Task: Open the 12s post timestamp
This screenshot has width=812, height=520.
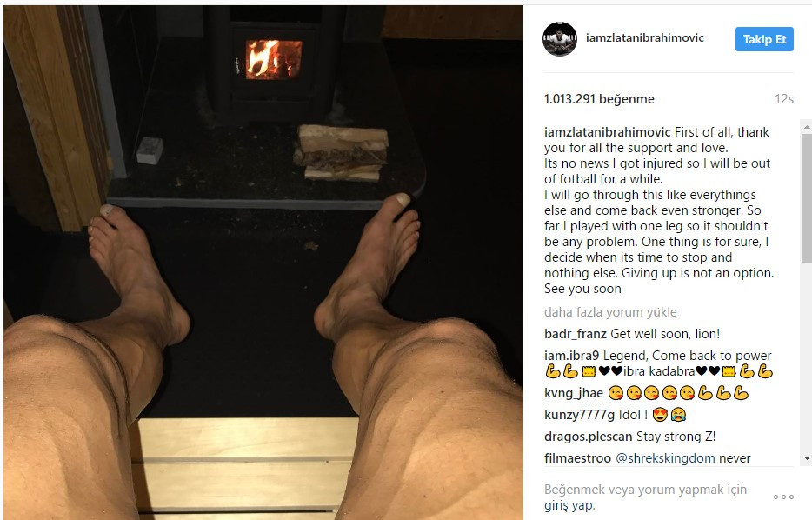Action: click(x=784, y=99)
